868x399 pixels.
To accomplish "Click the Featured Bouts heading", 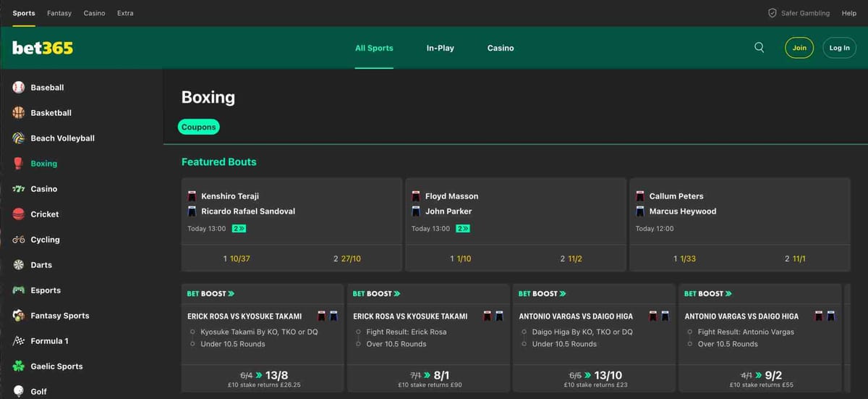I will [x=219, y=162].
